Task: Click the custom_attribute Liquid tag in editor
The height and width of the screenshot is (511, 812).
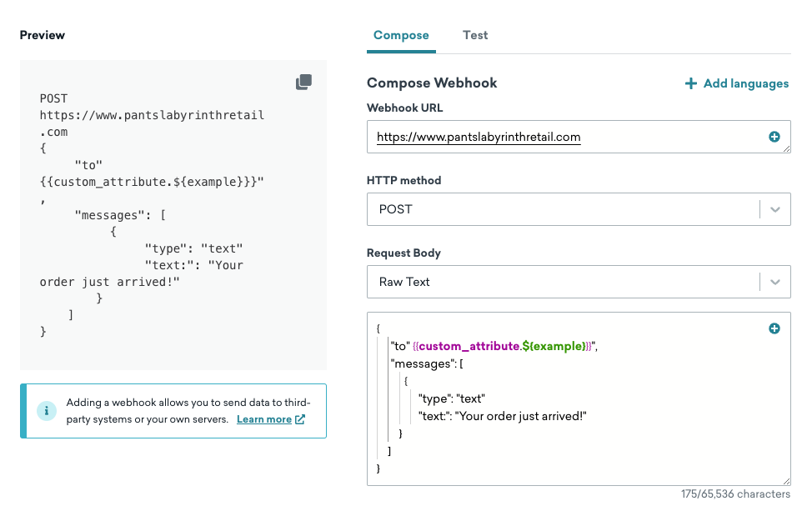Action: [x=503, y=346]
